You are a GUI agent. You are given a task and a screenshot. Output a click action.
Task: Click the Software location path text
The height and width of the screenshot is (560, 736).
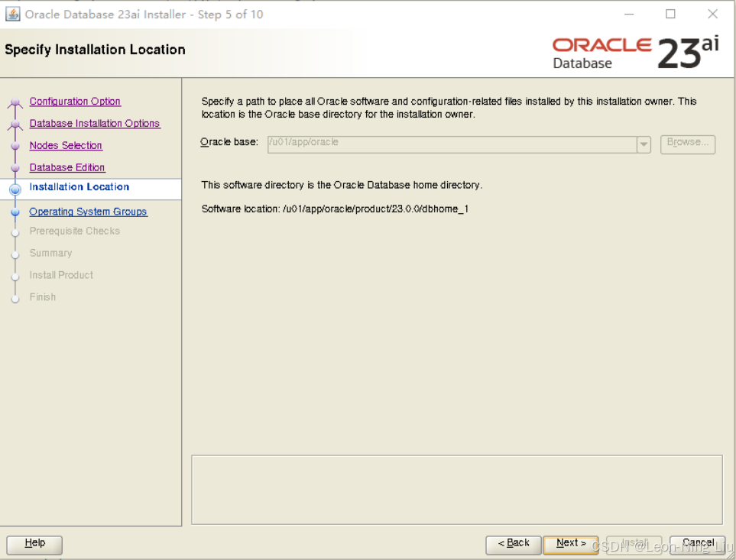click(375, 209)
